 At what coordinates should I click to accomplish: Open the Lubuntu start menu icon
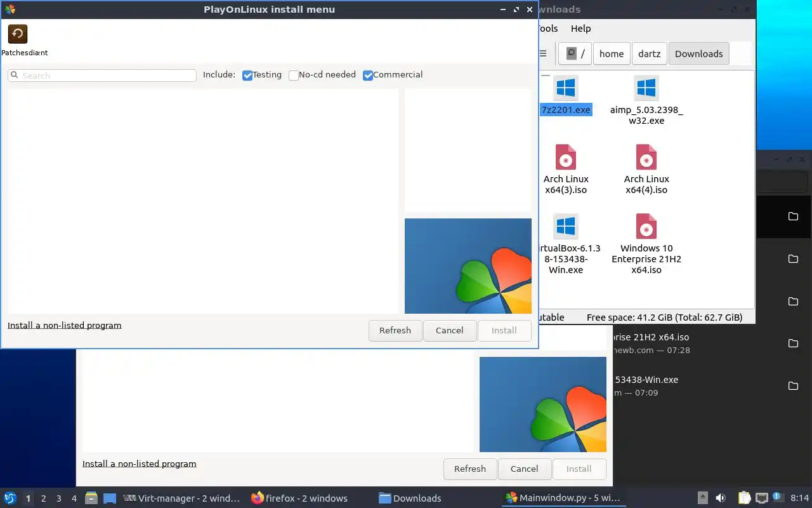pos(10,498)
